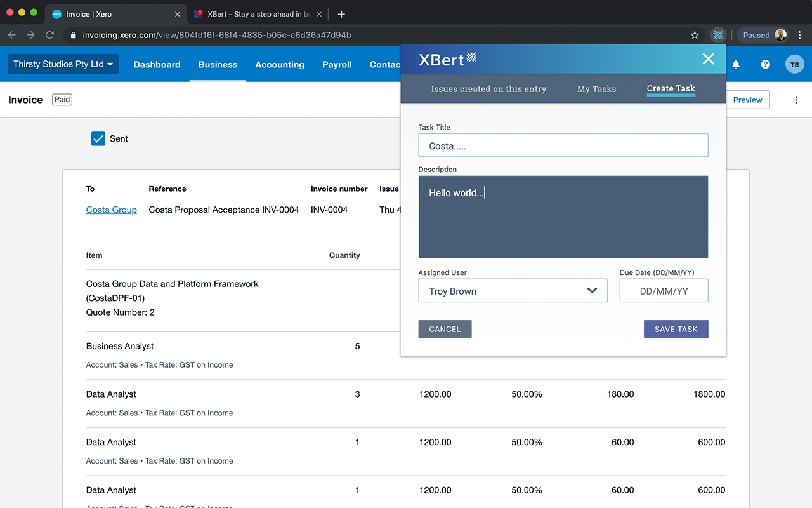Open the Xero help question mark icon
Image resolution: width=812 pixels, height=508 pixels.
point(766,64)
